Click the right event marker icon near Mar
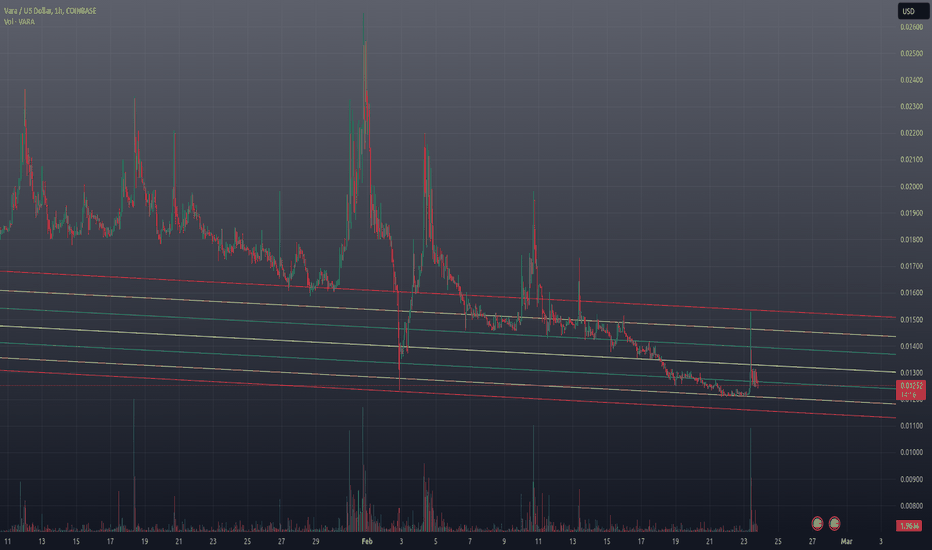 point(835,523)
